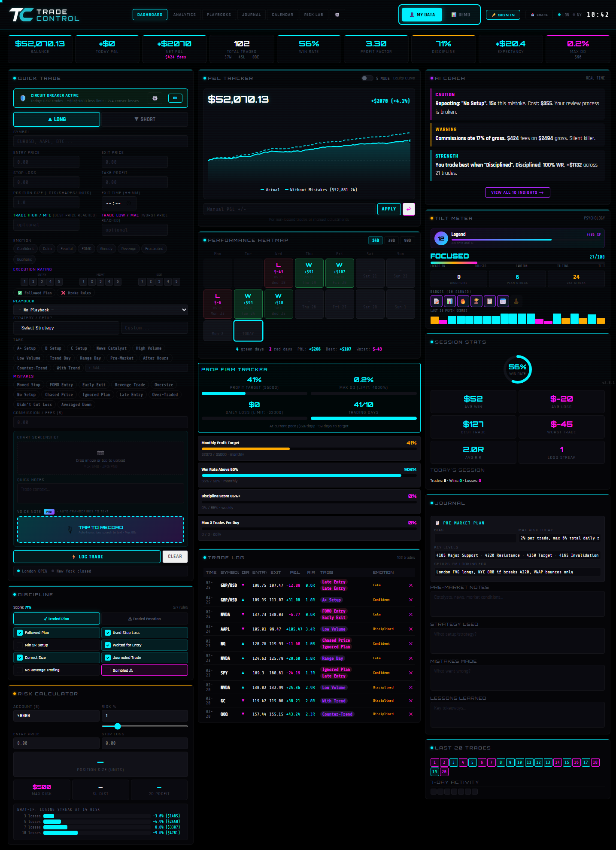Click level 12 Legend badge circle
The image size is (616, 850).
(x=441, y=238)
